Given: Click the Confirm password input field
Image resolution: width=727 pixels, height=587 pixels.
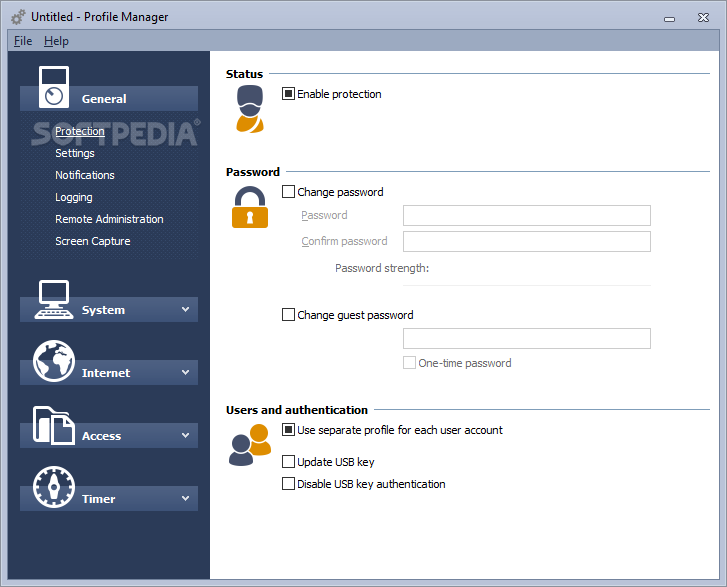Looking at the screenshot, I should (527, 242).
